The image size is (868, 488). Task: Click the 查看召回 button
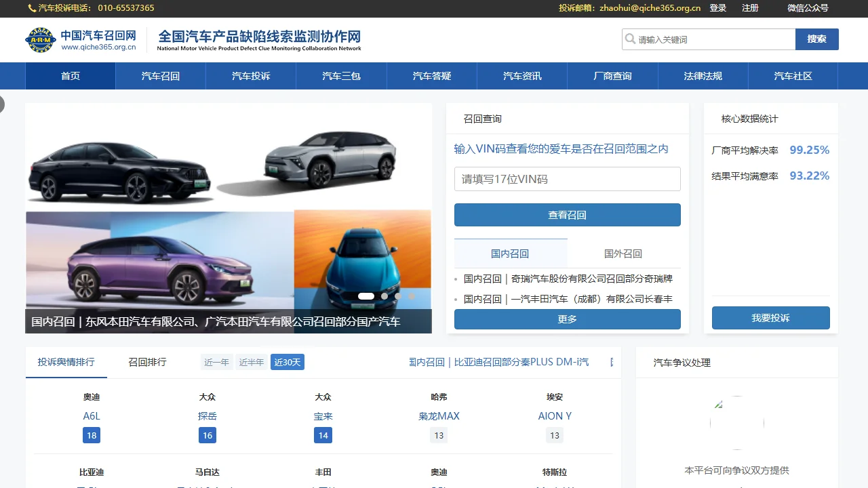pyautogui.click(x=567, y=215)
